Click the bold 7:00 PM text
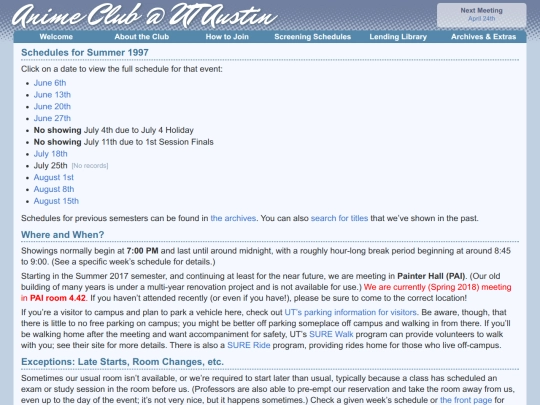The height and width of the screenshot is (405, 540). click(x=142, y=251)
